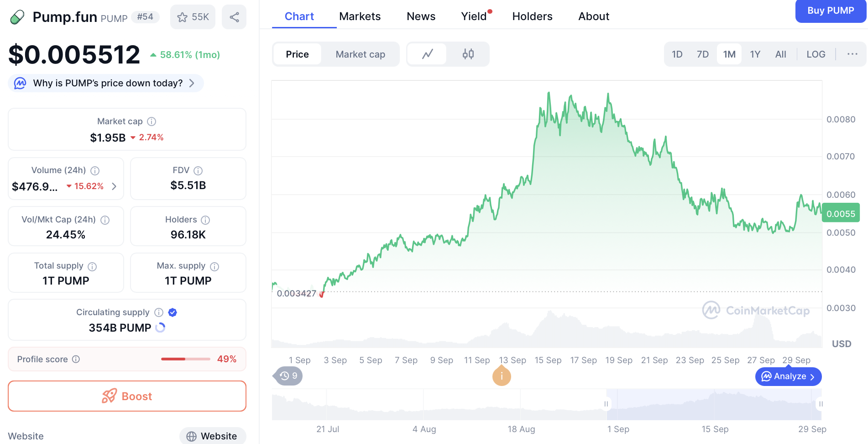
Task: Click the history badge showing 9
Action: 288,376
